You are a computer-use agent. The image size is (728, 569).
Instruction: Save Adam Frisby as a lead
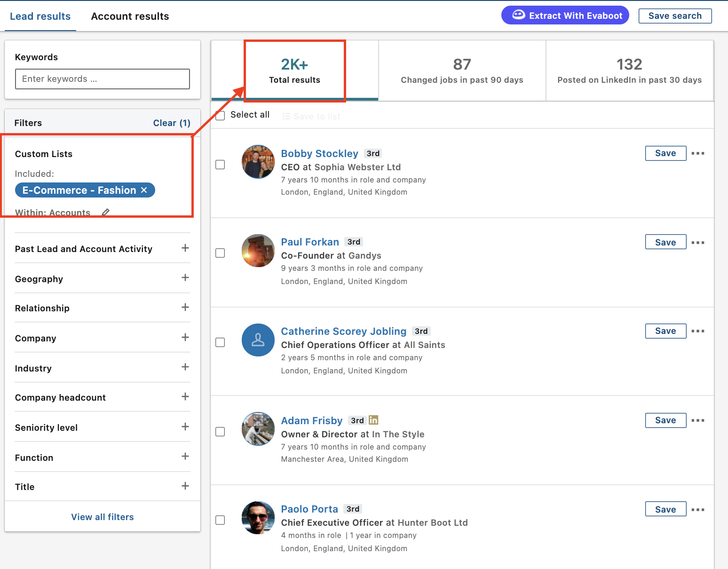(x=665, y=420)
